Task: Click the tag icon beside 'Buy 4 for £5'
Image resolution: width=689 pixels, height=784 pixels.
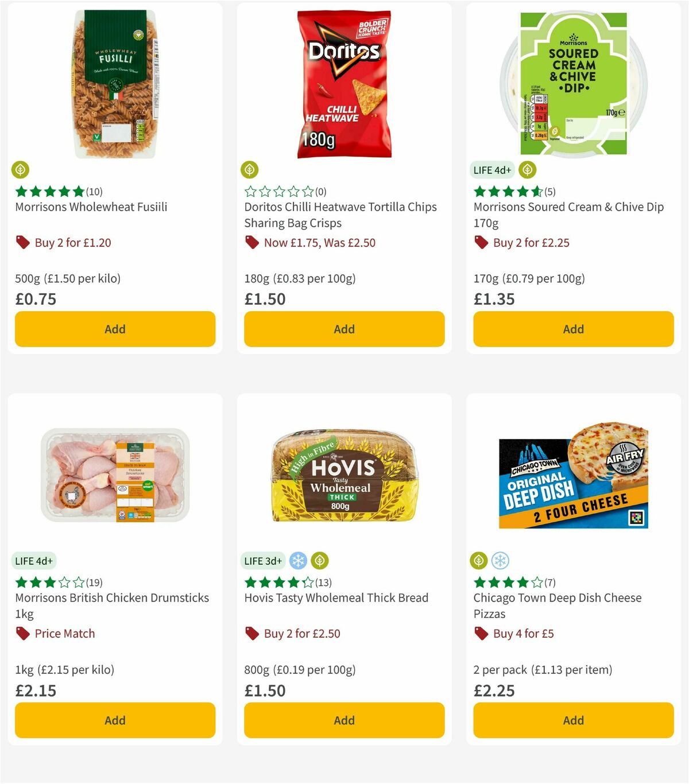Action: click(x=481, y=634)
